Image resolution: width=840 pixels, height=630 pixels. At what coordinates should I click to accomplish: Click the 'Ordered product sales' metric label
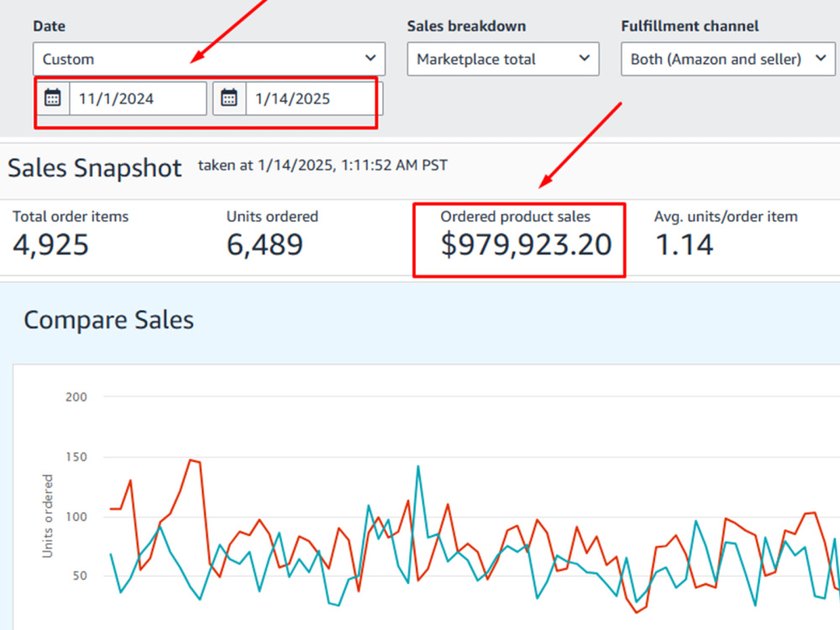point(516,217)
